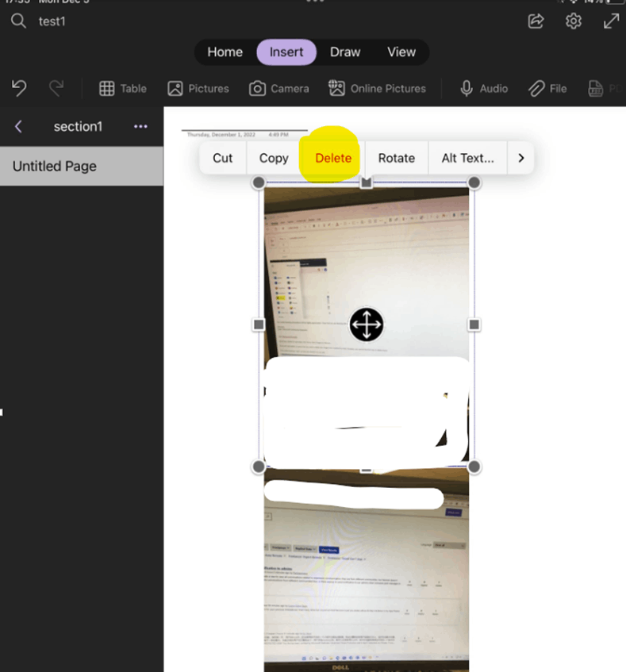Insert a Table
Screen dimensions: 626x672
[x=123, y=89]
